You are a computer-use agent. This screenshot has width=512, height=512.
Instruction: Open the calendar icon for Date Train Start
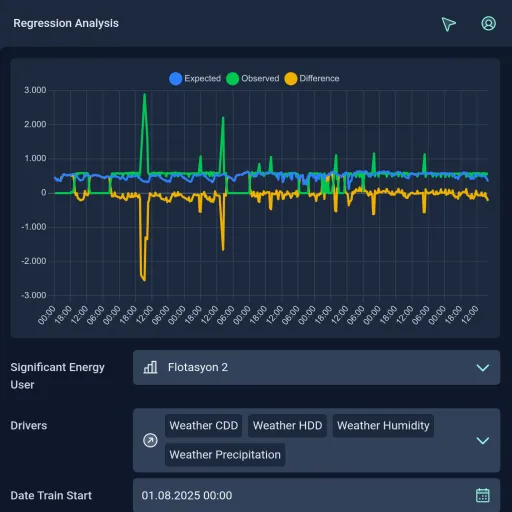(482, 495)
